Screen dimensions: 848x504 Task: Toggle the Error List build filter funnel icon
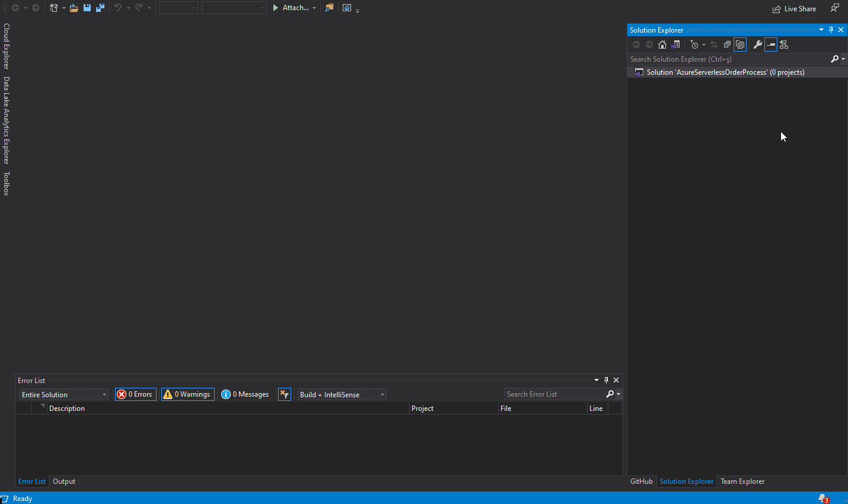[285, 394]
